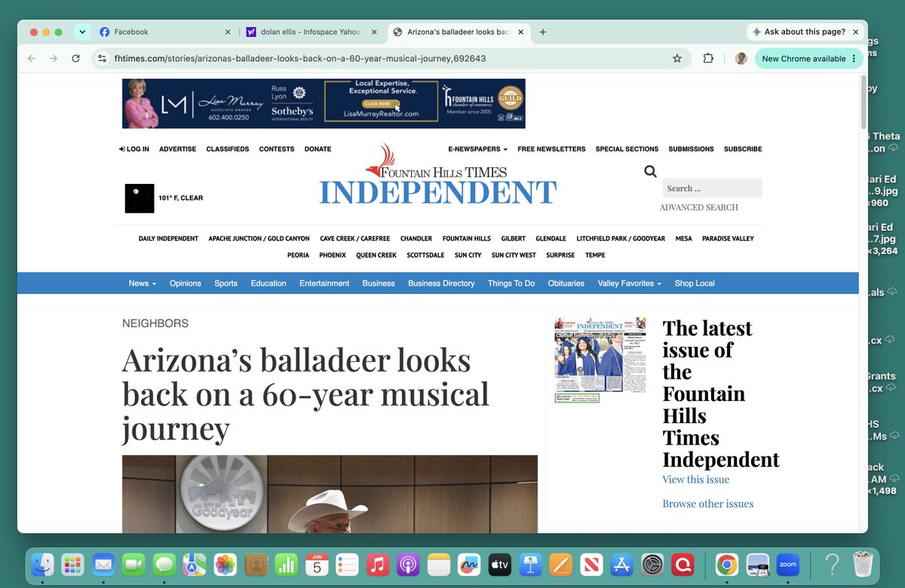Viewport: 905px width, 588px height.
Task: Open Apple TV from the dock
Action: (x=499, y=564)
